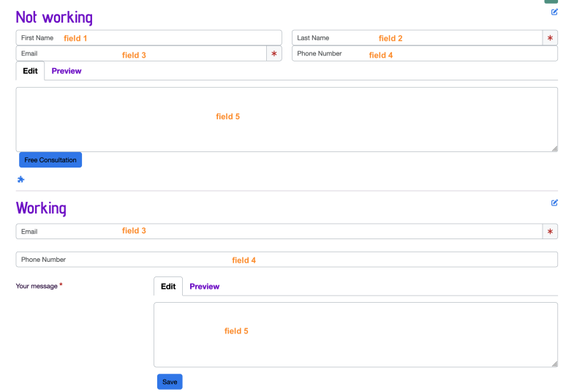Click the Phone Number field in Not working form
585x392 pixels.
(425, 53)
